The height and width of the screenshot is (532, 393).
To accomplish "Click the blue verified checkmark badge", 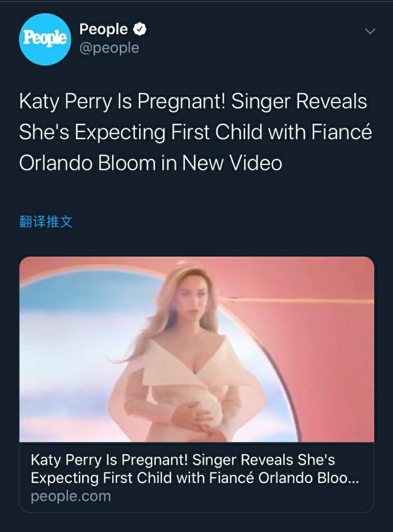I will coord(140,29).
